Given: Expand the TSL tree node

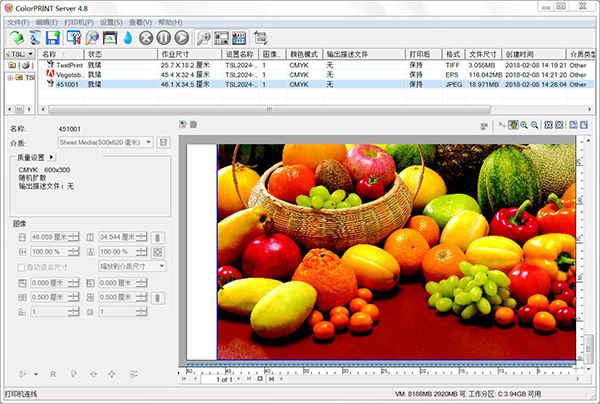Looking at the screenshot, I should click(10, 77).
